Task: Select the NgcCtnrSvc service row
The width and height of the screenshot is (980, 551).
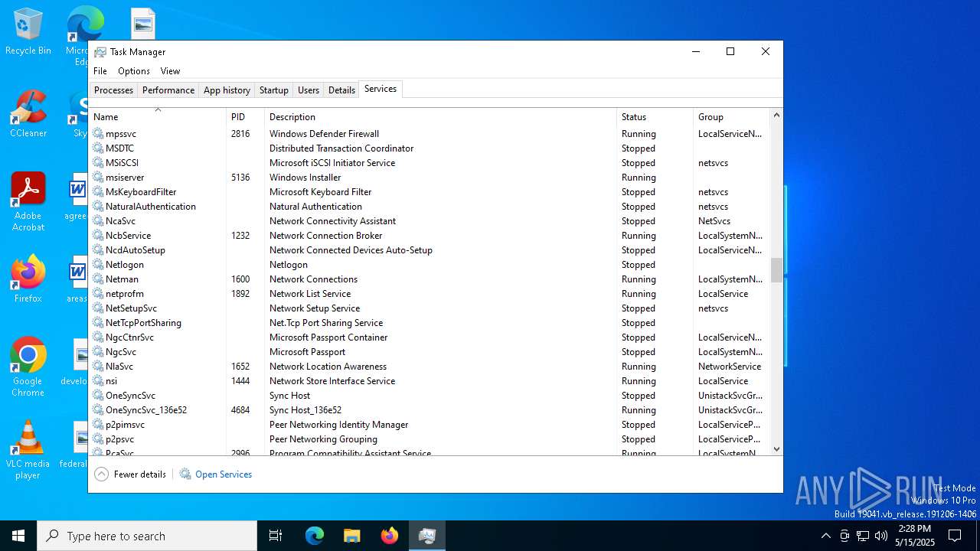Action: (x=430, y=337)
